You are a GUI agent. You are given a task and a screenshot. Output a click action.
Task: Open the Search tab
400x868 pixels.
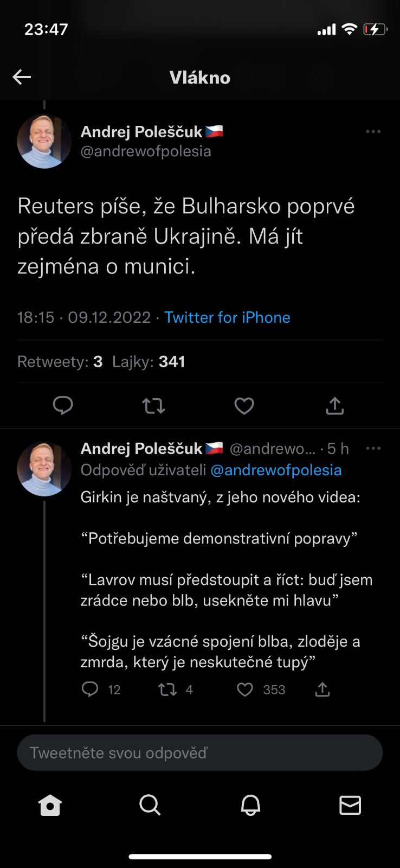click(150, 805)
